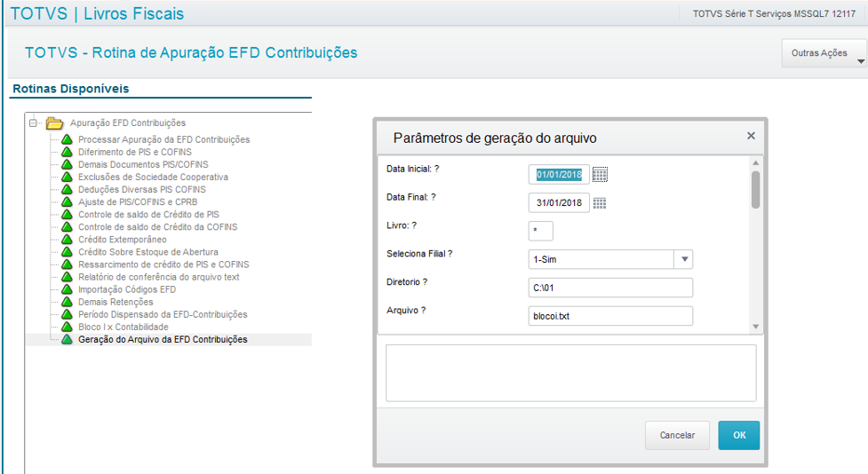Screen dimensions: 868x474
Task: Click icon beside Ajuste de PIS/COFINS e CPRB
Action: (x=67, y=201)
